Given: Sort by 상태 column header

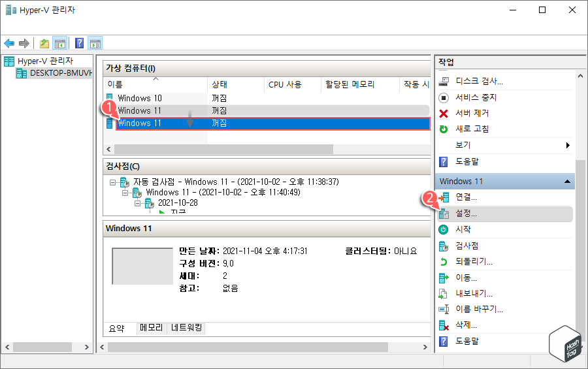Looking at the screenshot, I should (x=235, y=84).
